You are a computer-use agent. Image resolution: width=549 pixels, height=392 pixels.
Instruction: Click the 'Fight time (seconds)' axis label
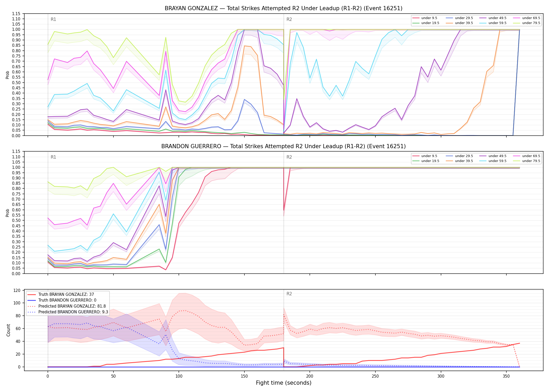pyautogui.click(x=284, y=383)
